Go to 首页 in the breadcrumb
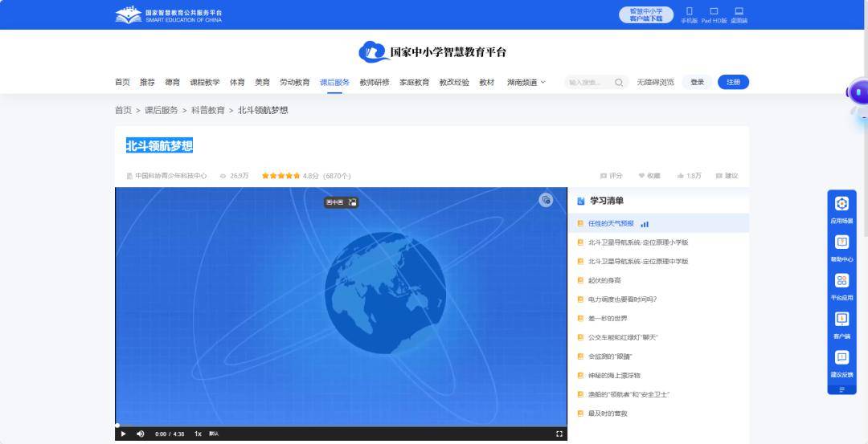Viewport: 868px width, 444px height. (123, 110)
